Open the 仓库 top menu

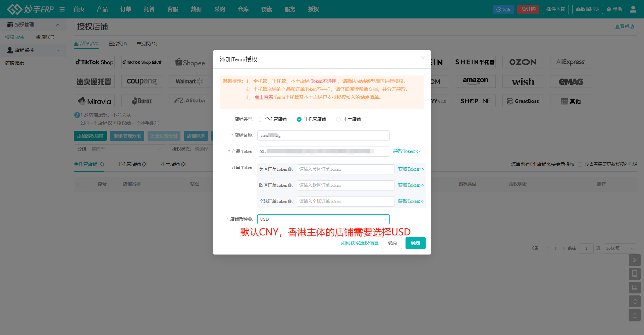point(243,9)
